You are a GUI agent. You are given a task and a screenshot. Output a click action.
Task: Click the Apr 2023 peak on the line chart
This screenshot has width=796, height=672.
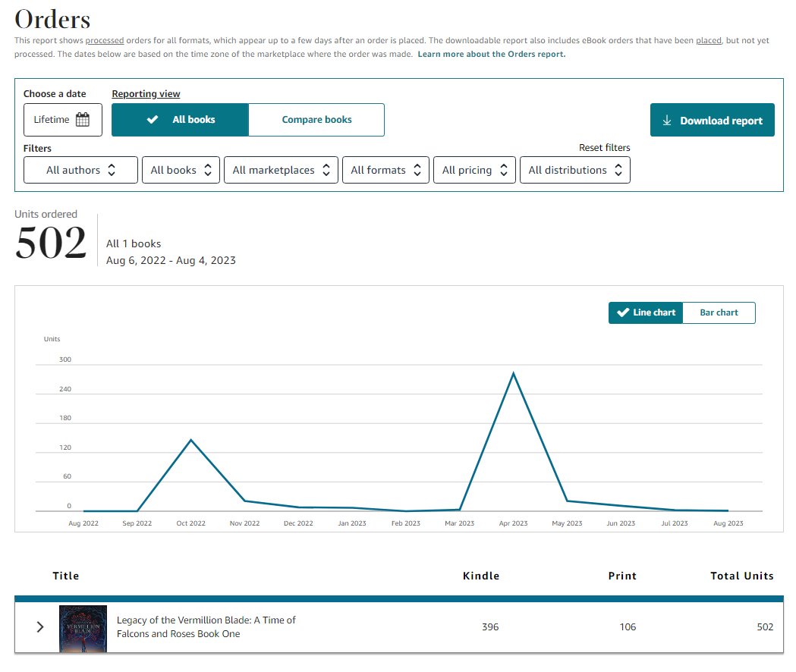click(513, 374)
